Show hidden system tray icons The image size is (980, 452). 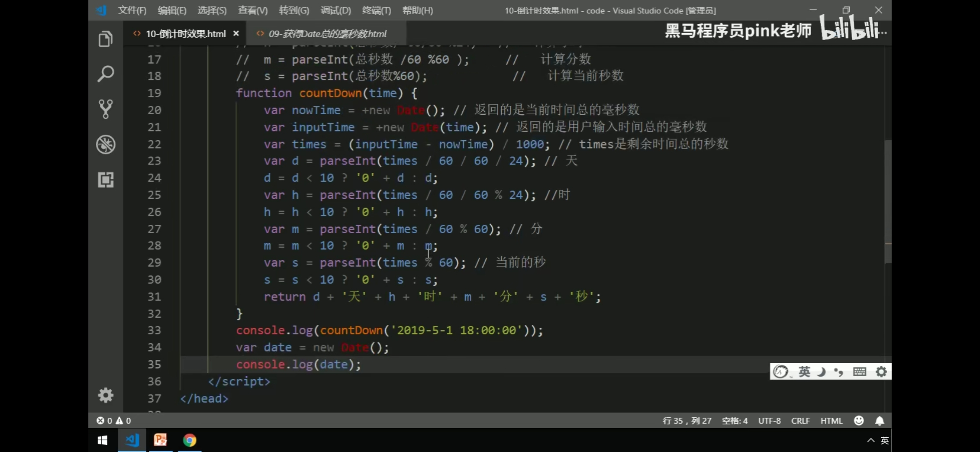871,440
